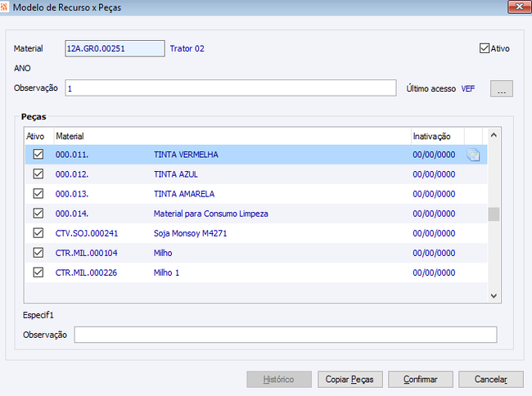Click the TINTA AZUL description
Image resolution: width=532 pixels, height=396 pixels.
click(x=175, y=174)
